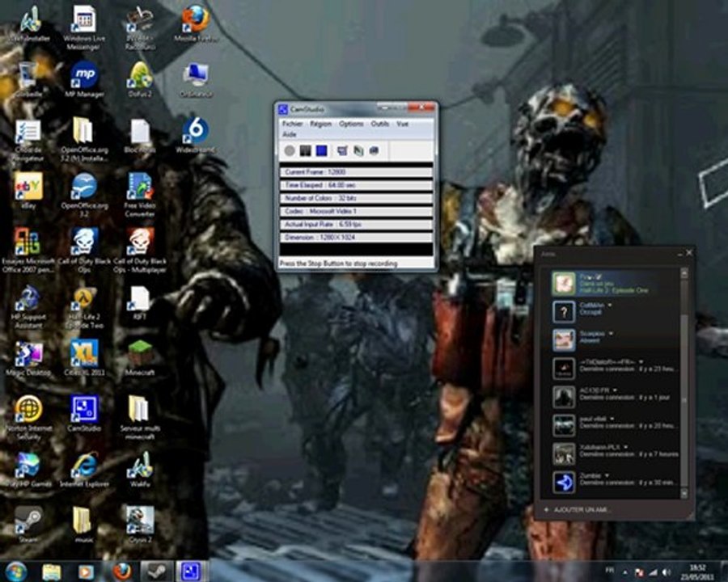728x582 pixels.
Task: Open the Serveur multi minecraft folder
Action: click(x=140, y=418)
